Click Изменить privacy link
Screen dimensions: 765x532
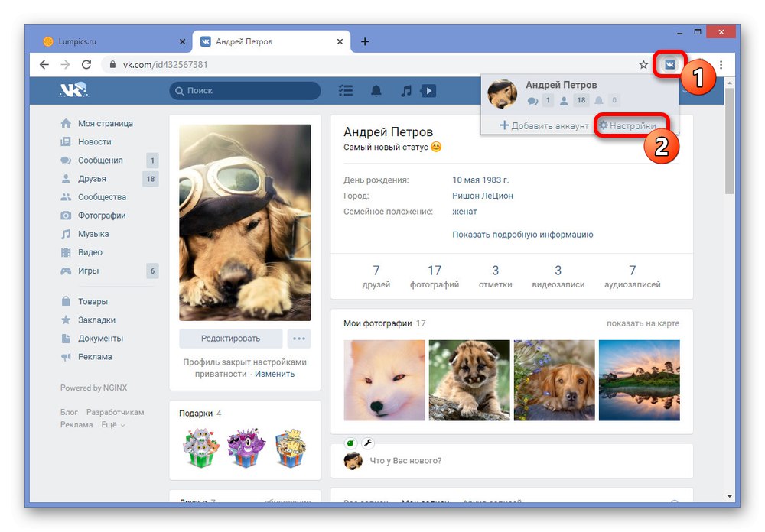(275, 374)
